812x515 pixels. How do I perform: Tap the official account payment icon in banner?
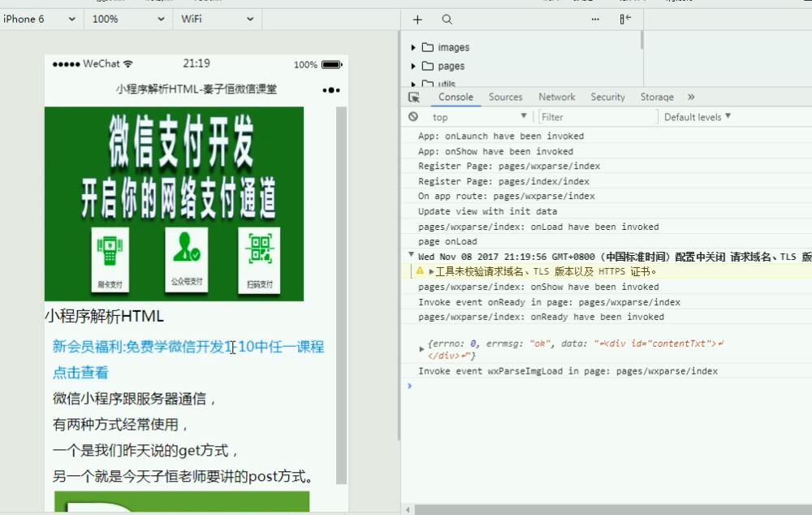coord(187,258)
